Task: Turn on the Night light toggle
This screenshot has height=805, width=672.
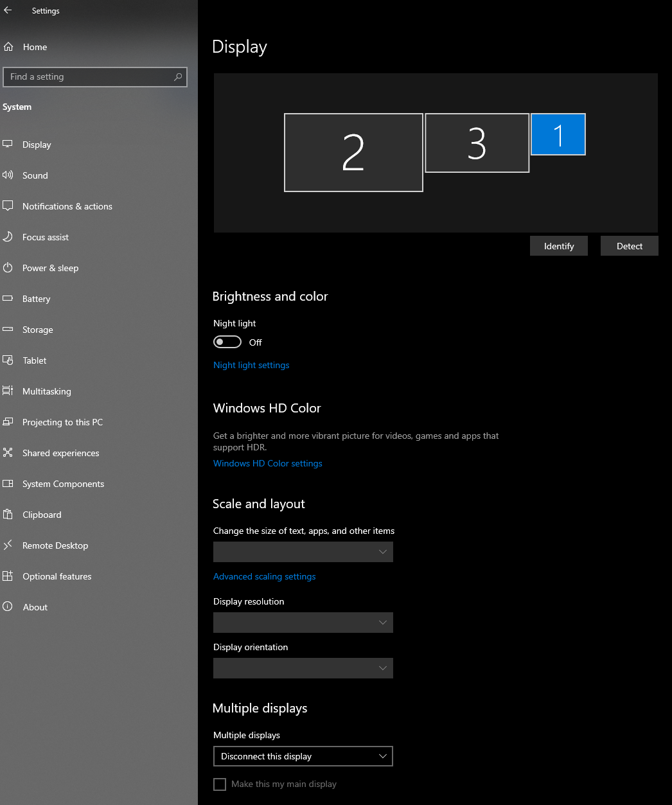Action: 227,342
